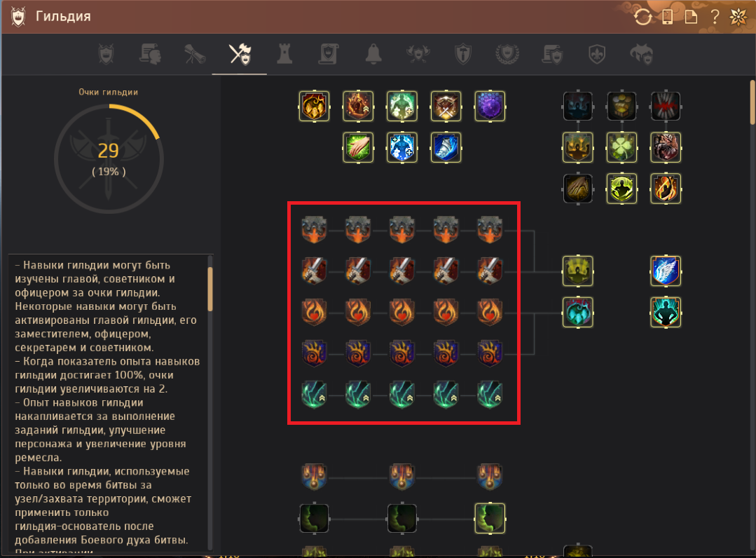The height and width of the screenshot is (558, 756).
Task: Select the highlighted green moon skill icon
Action: (x=489, y=519)
